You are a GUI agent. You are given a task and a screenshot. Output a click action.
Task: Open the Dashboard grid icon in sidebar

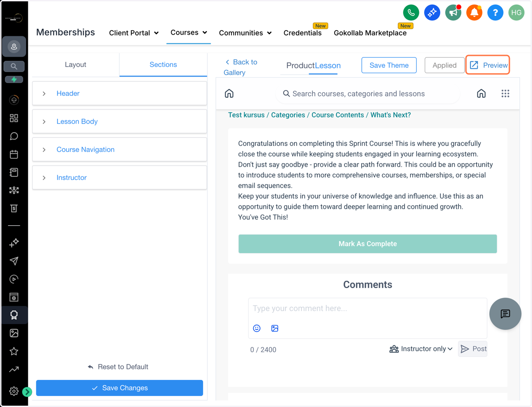[14, 118]
